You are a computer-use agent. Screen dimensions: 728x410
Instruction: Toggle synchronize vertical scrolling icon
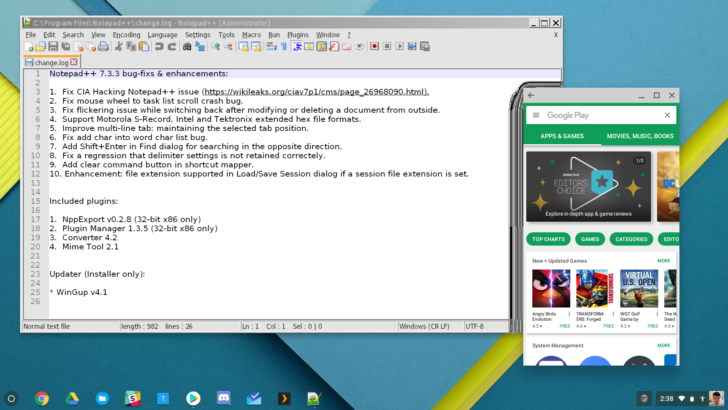pyautogui.click(x=243, y=46)
